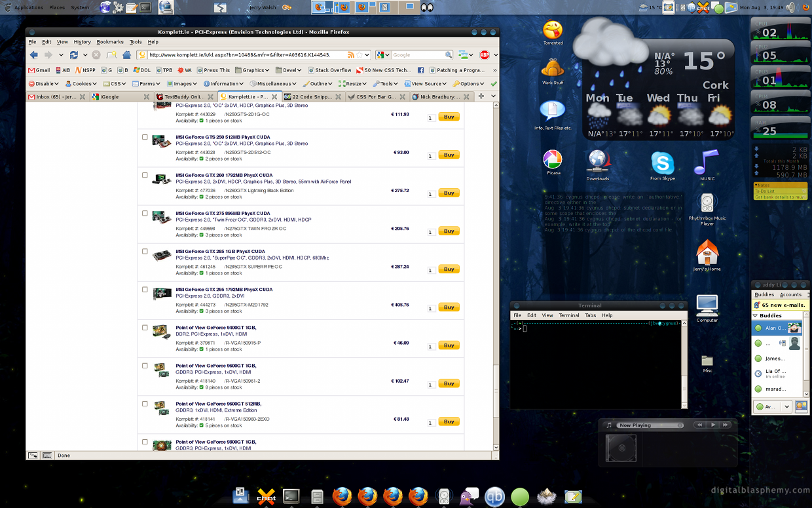
Task: Select the Point of View 9400GT checkbox
Action: pos(145,327)
